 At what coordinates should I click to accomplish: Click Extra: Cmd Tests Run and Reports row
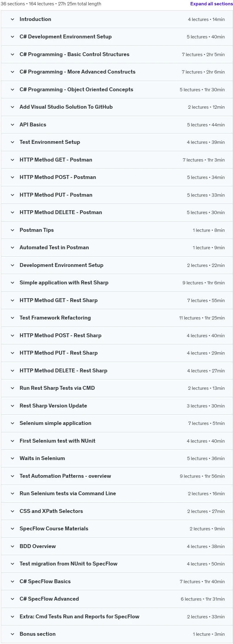[117, 617]
